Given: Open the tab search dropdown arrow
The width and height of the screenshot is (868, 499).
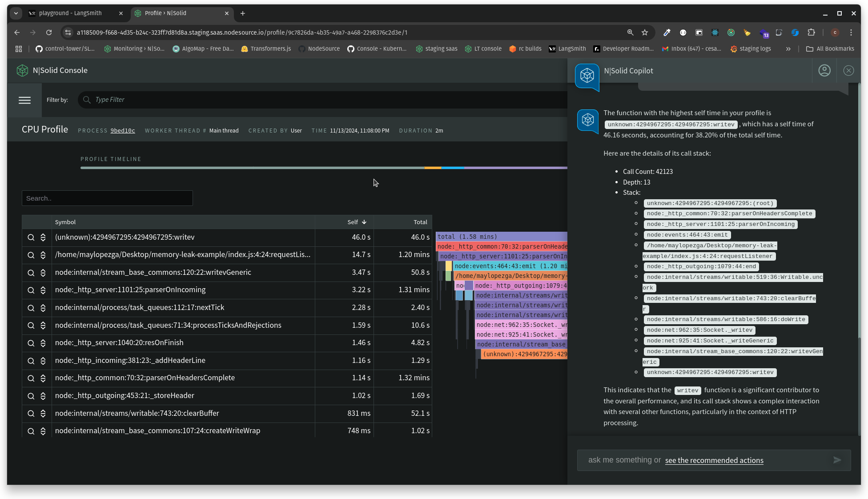Looking at the screenshot, I should click(16, 13).
